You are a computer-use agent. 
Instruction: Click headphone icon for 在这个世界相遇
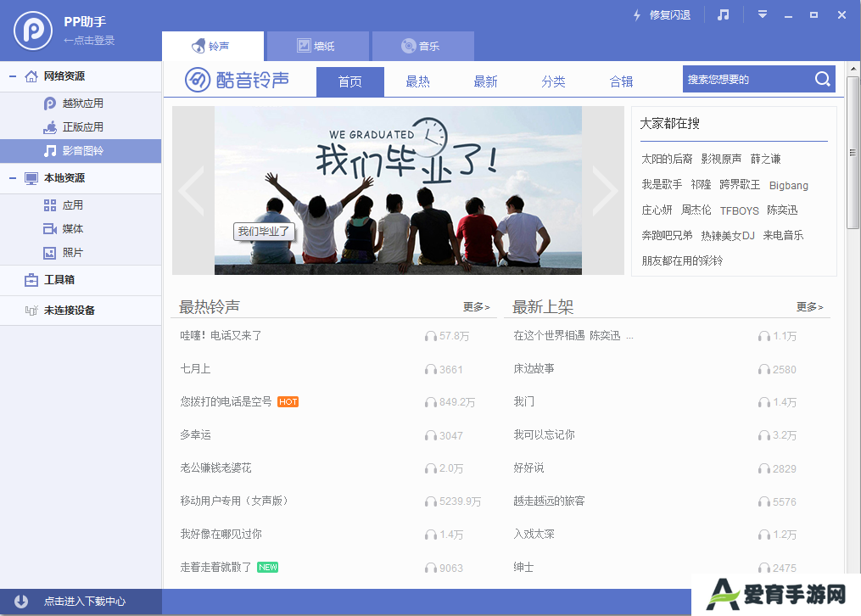coord(763,336)
